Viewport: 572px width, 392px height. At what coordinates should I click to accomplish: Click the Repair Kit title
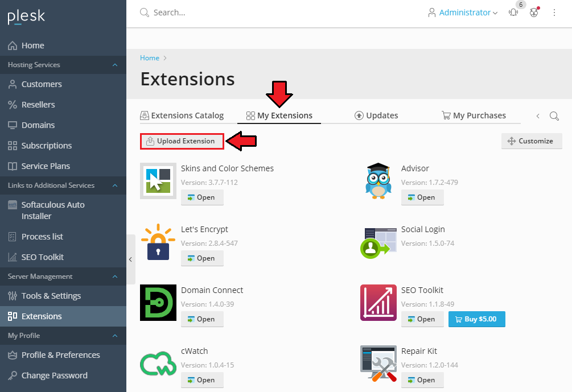(x=419, y=351)
